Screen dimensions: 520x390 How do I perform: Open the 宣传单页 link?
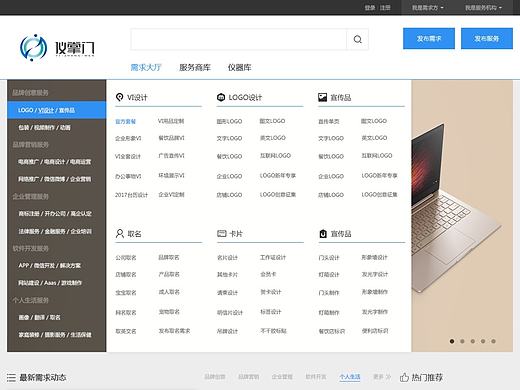pos(329,122)
